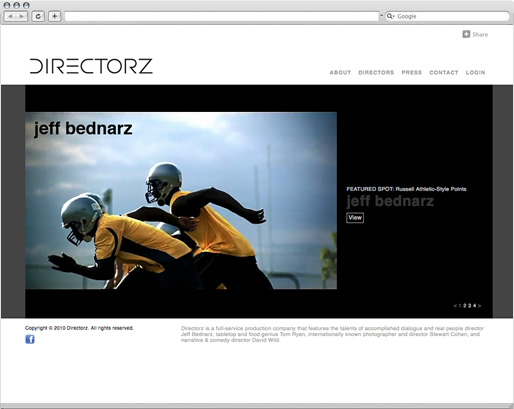Click the red close window button
This screenshot has height=409, width=514.
tap(7, 5)
